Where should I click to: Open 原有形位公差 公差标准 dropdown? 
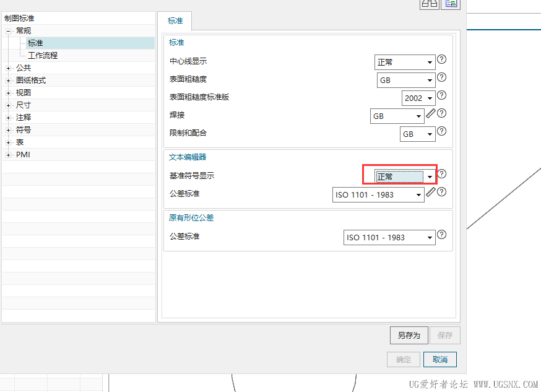click(389, 237)
